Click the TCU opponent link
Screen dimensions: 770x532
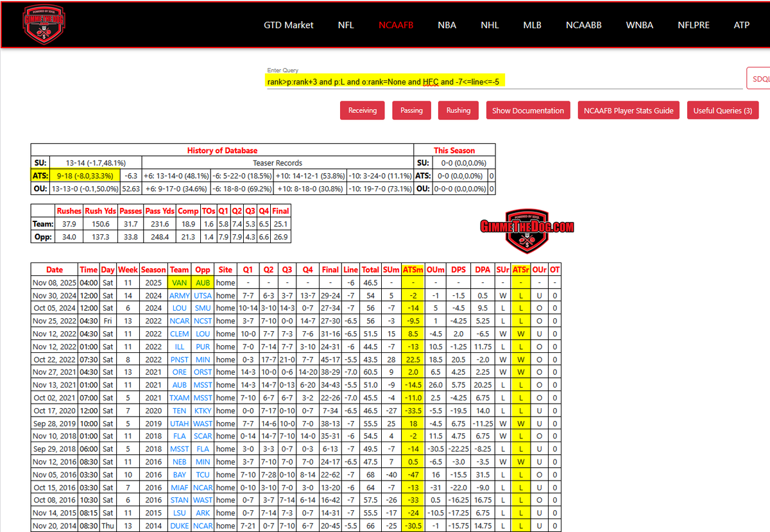click(x=203, y=475)
